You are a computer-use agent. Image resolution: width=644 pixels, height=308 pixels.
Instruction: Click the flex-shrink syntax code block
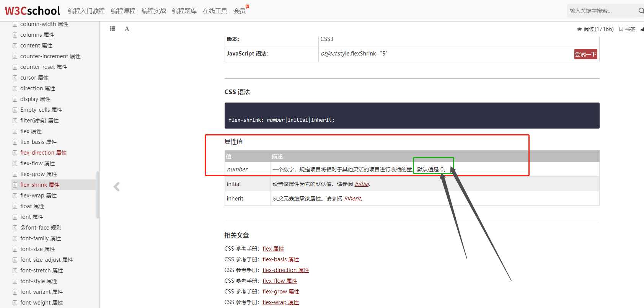412,116
